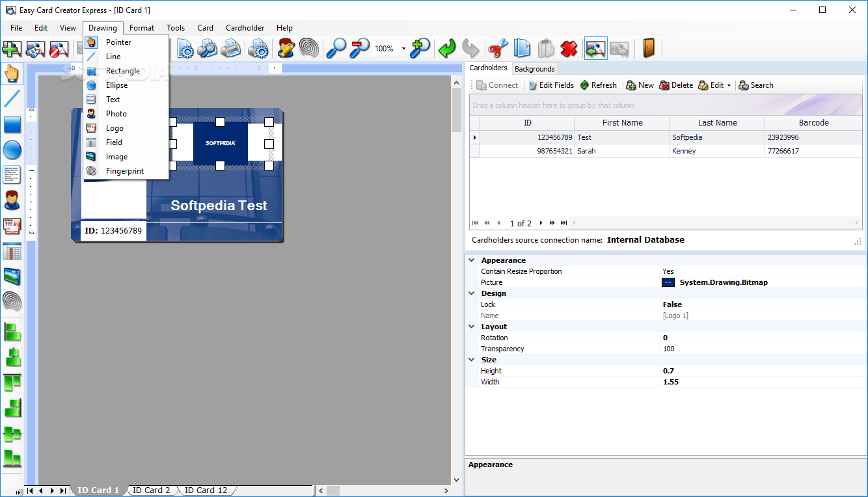Switch to the Backgrounds tab
Viewport: 868px width, 497px height.
pyautogui.click(x=535, y=69)
